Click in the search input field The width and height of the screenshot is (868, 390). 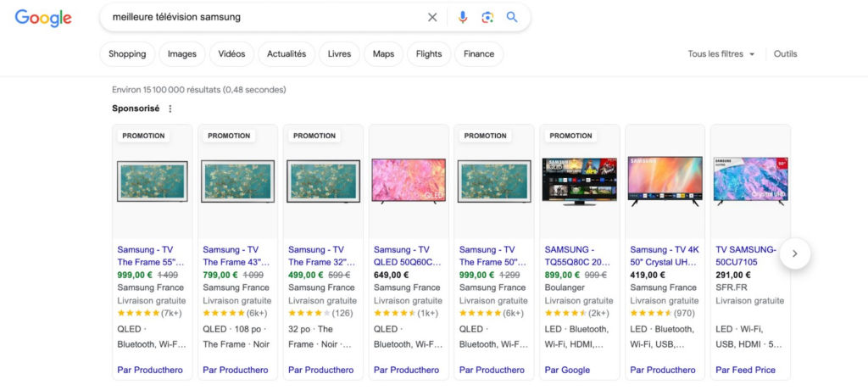[265, 17]
